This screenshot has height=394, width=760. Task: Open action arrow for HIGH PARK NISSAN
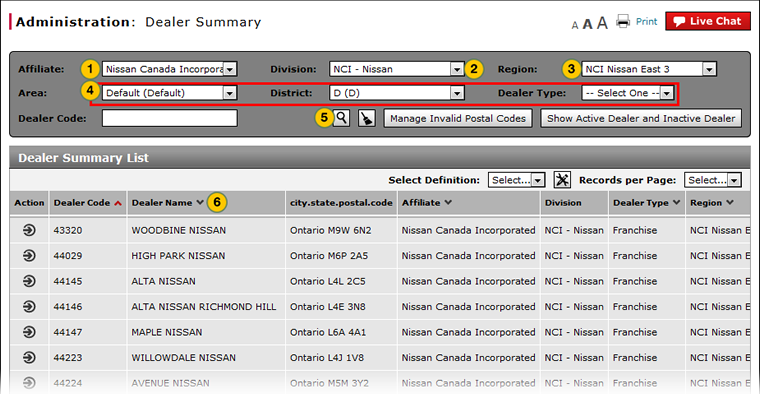(x=29, y=255)
